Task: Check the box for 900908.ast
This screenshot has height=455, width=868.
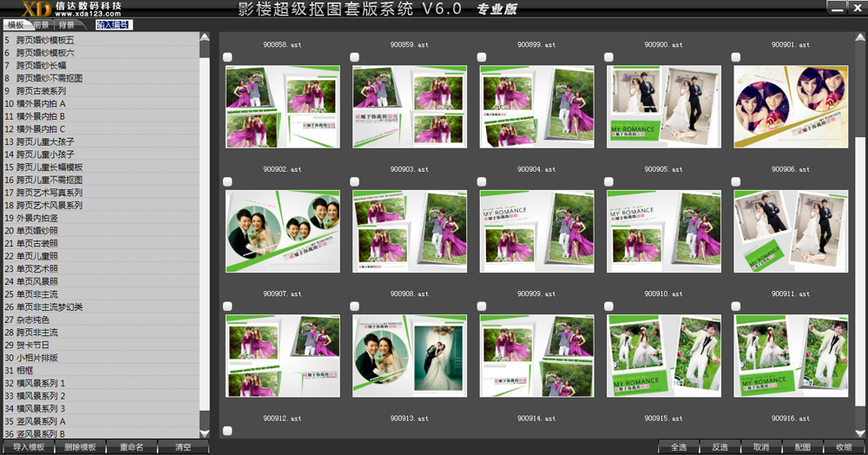Action: (x=355, y=307)
